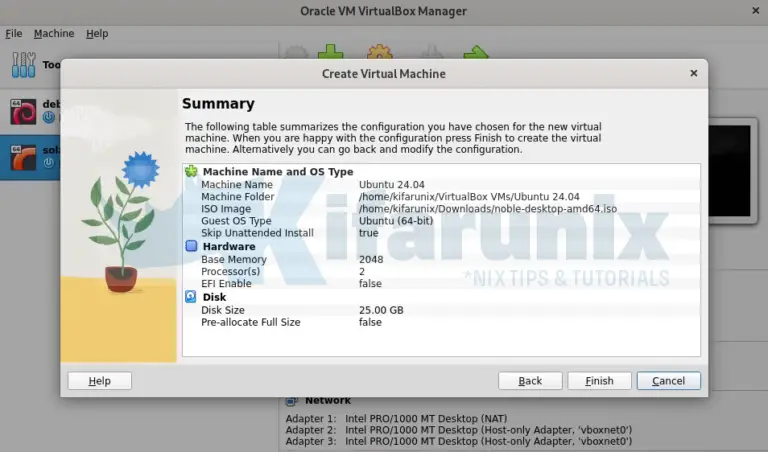Click the Help button in dialog

pos(99,381)
